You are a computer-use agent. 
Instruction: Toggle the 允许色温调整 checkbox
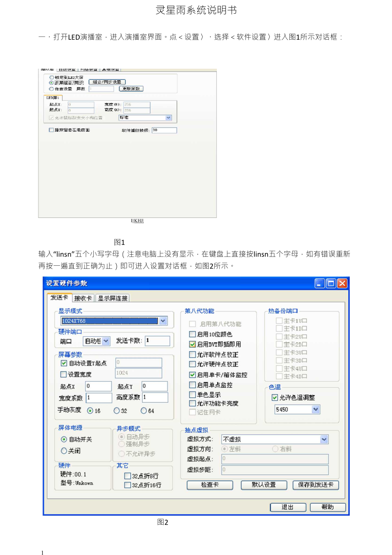coord(275,398)
